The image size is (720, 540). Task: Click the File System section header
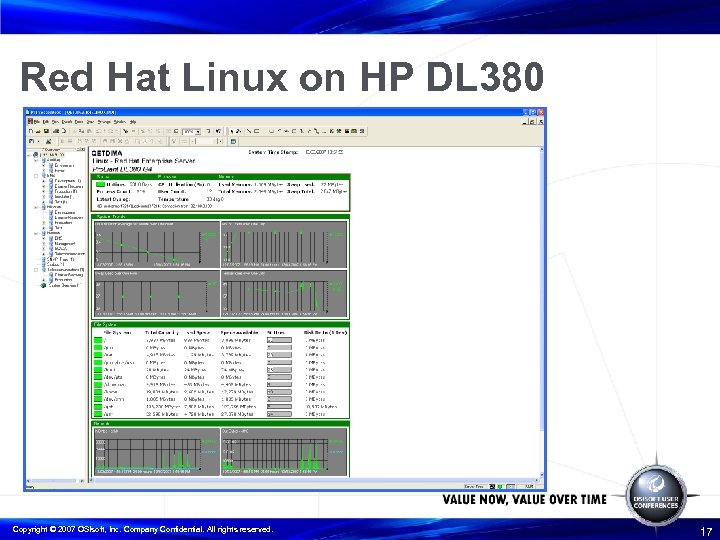click(220, 324)
